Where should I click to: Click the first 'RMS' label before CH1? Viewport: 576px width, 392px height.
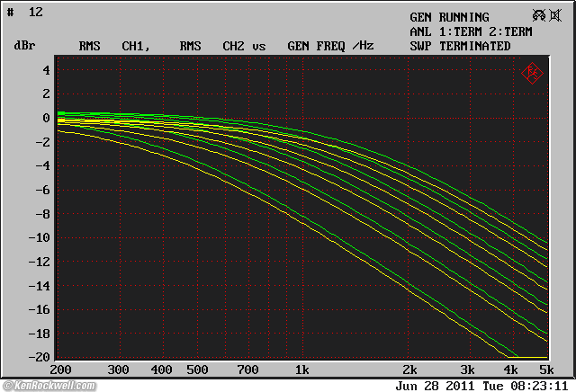click(x=89, y=46)
